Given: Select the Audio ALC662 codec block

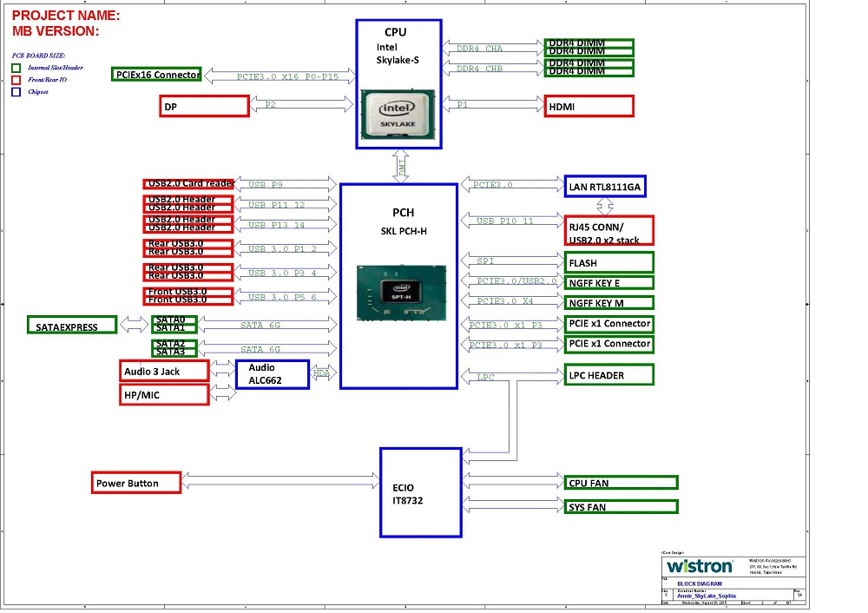Looking at the screenshot, I should (273, 374).
